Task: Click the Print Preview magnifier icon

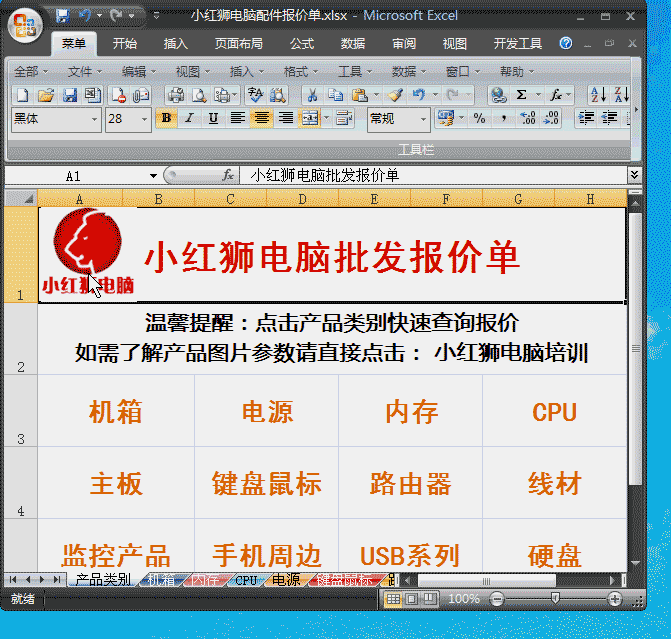Action: pyautogui.click(x=199, y=95)
